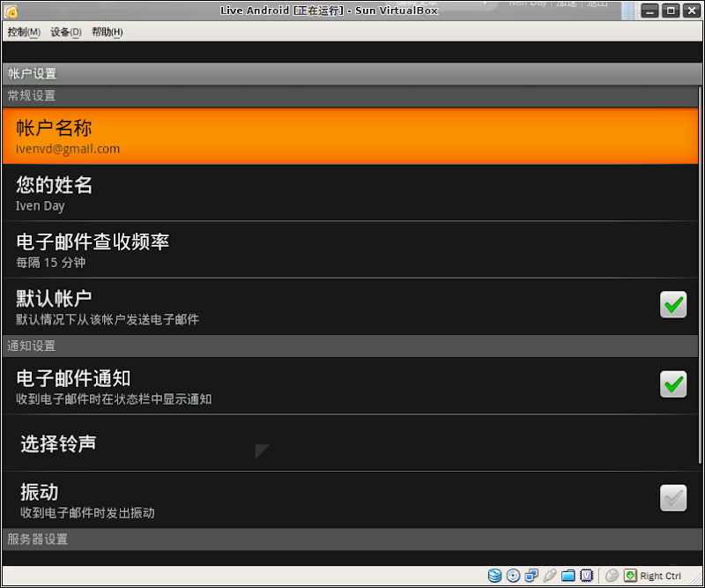Click the green keyboard capture arrow icon

[x=630, y=576]
